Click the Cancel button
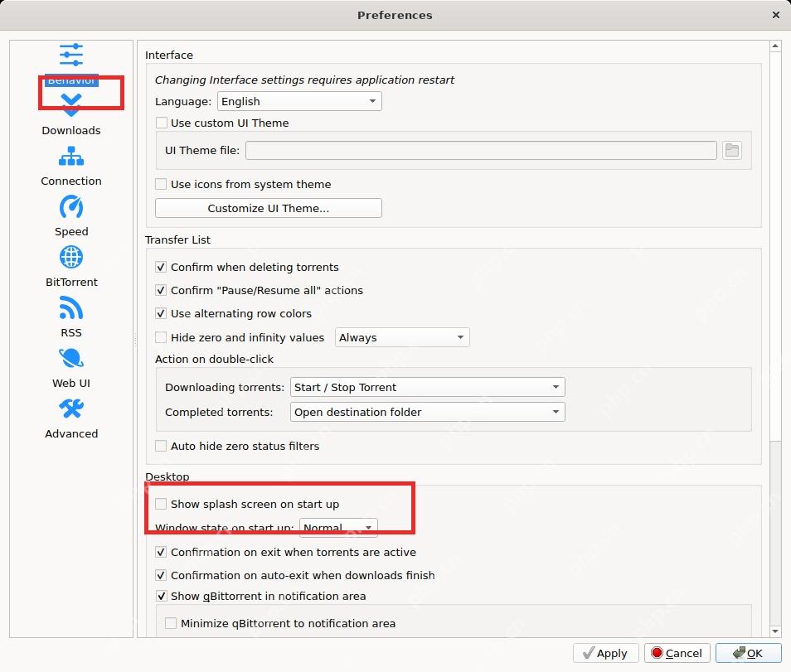 coord(677,653)
